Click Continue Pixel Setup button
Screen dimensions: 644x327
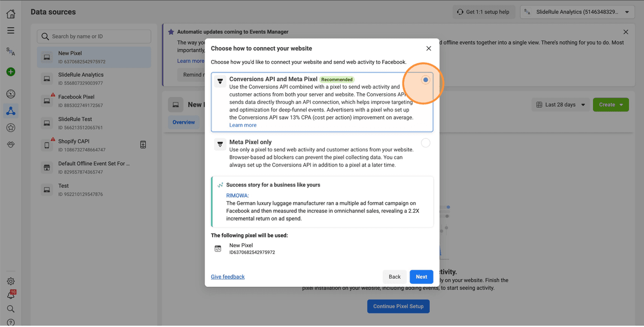click(398, 306)
